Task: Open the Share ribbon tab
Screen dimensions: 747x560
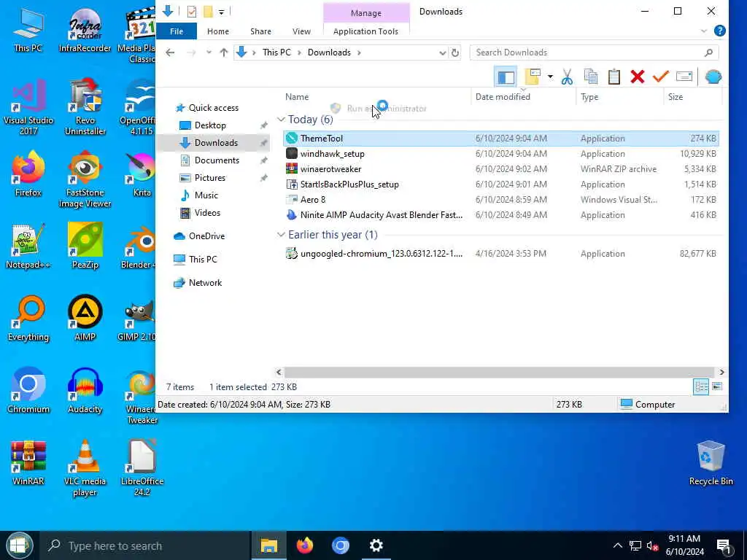Action: coord(260,31)
